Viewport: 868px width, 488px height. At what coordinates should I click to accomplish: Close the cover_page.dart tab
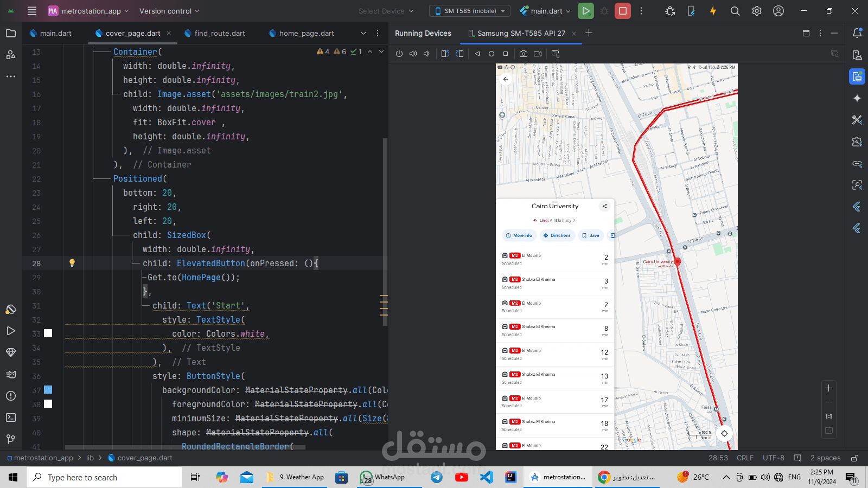tap(169, 33)
